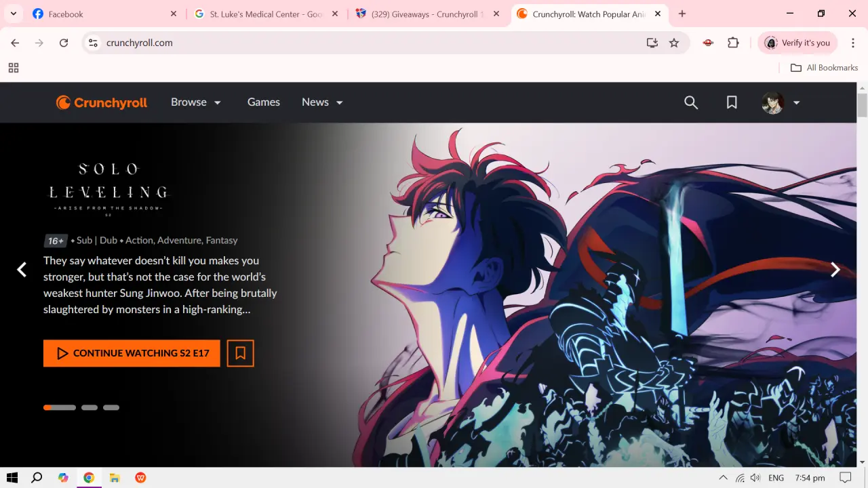The height and width of the screenshot is (488, 868).
Task: Go to previous carousel slide
Action: point(22,270)
